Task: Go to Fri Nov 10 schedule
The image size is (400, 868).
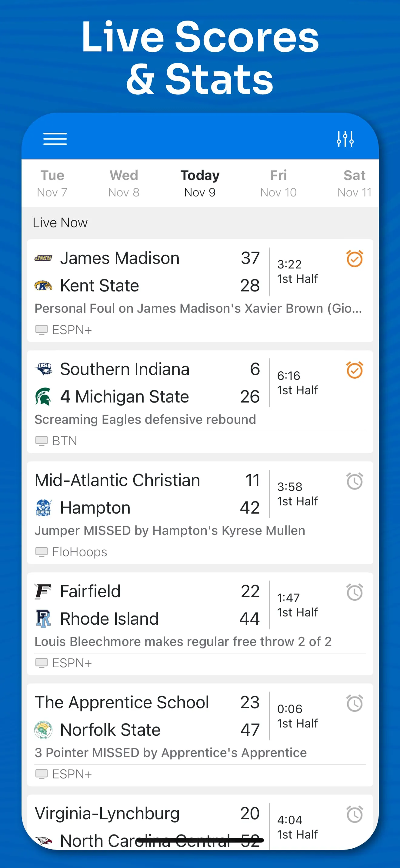Action: (x=278, y=183)
